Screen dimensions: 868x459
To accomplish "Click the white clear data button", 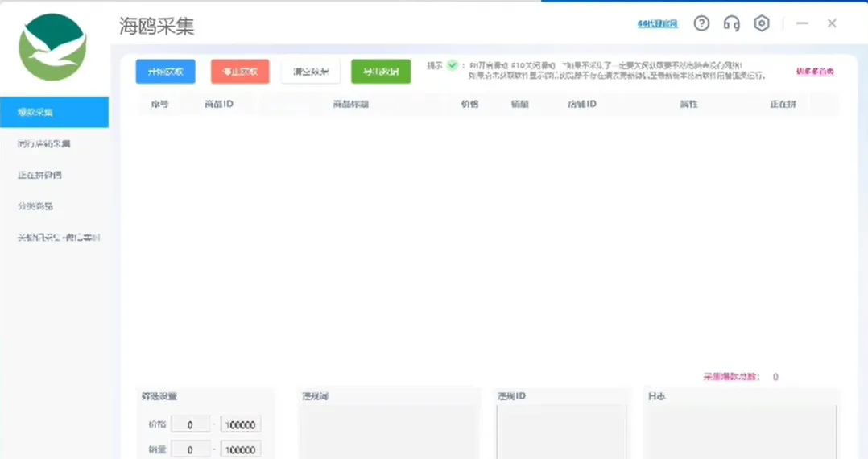I will [x=310, y=72].
